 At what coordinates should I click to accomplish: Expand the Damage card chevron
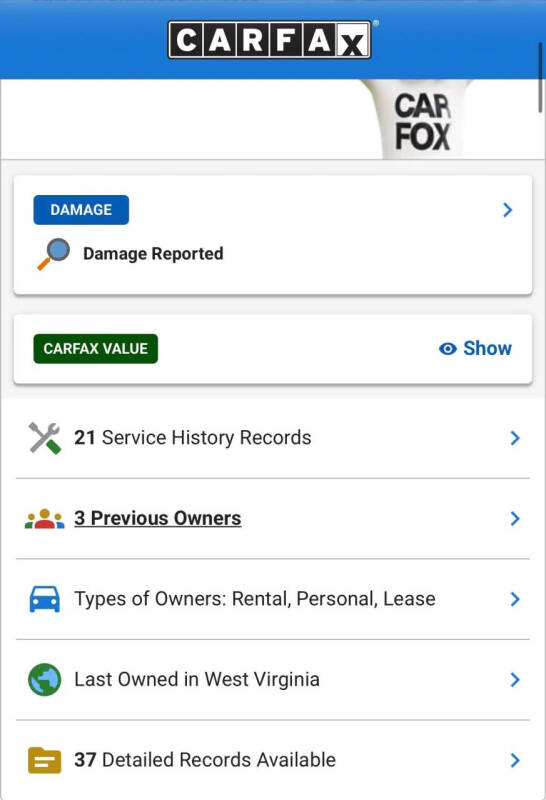click(x=507, y=210)
